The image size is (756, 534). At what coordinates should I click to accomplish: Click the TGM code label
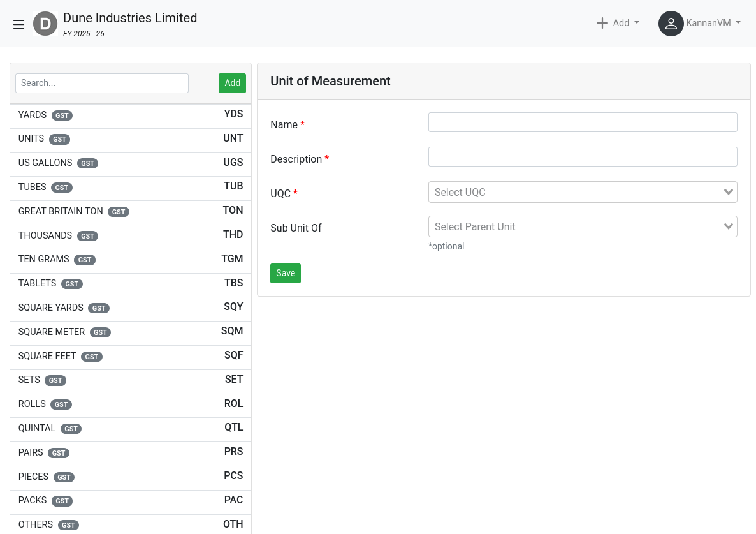click(x=233, y=258)
